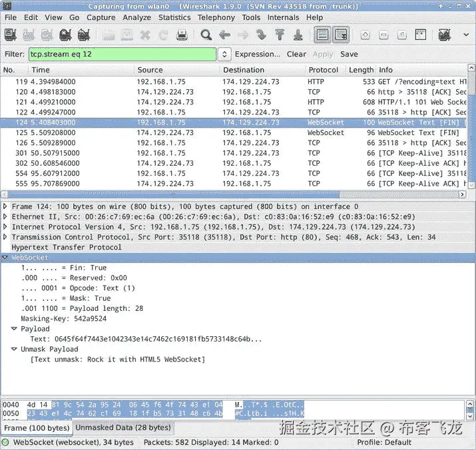Click the display filter input field
The width and height of the screenshot is (476, 450).
click(x=122, y=55)
